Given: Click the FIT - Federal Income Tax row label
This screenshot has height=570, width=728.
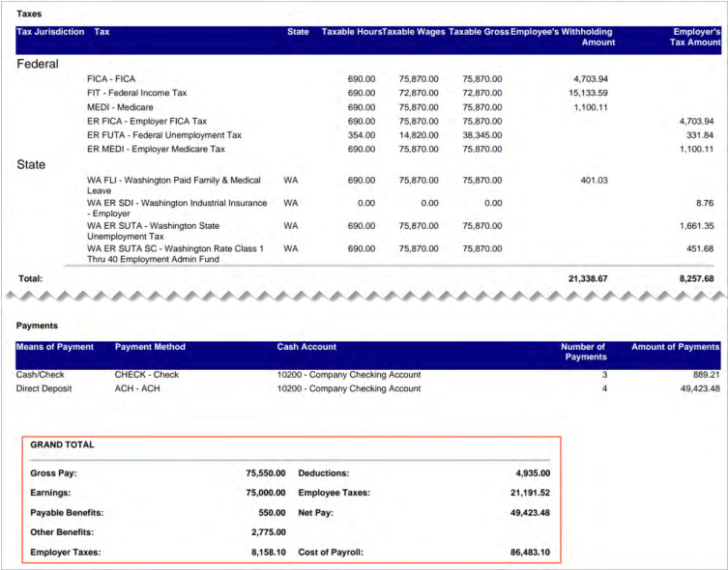Looking at the screenshot, I should coord(136,93).
